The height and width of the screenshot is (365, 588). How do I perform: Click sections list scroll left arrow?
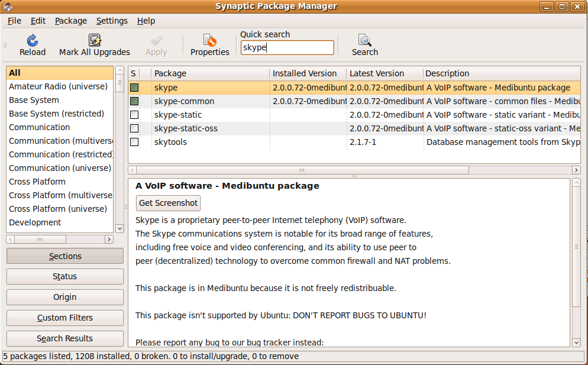tap(11, 239)
